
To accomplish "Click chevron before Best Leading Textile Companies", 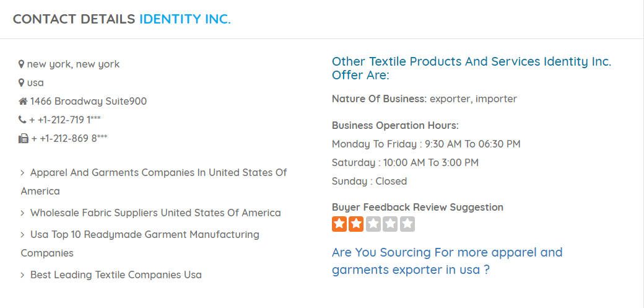I will pyautogui.click(x=23, y=275).
